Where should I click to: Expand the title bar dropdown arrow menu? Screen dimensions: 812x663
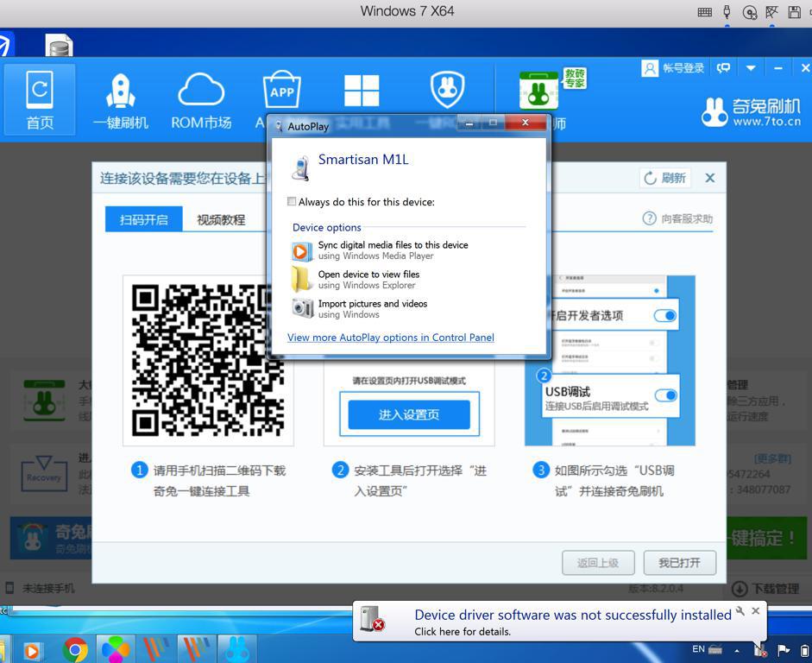(x=751, y=68)
